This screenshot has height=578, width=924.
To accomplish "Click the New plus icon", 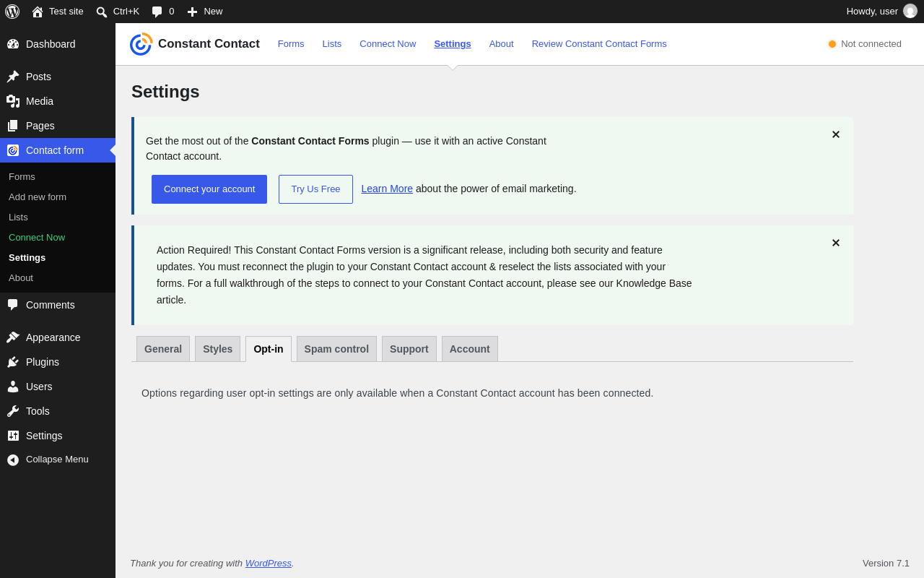I will point(192,12).
